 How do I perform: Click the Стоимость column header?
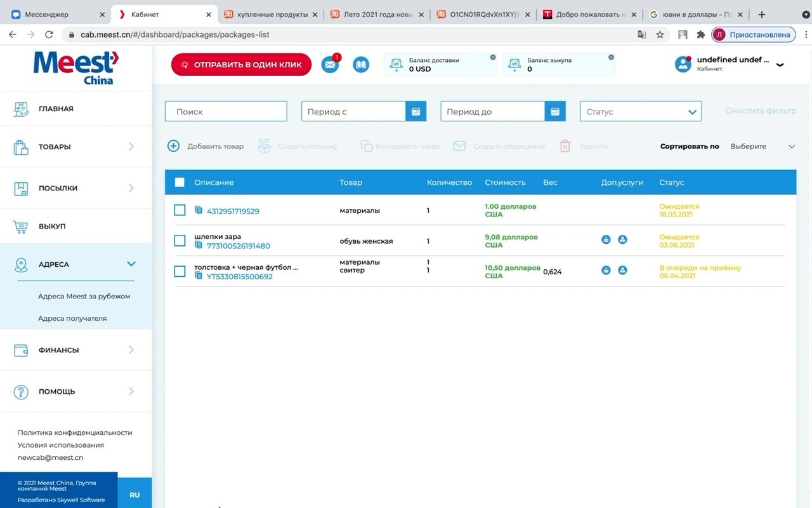click(x=505, y=182)
